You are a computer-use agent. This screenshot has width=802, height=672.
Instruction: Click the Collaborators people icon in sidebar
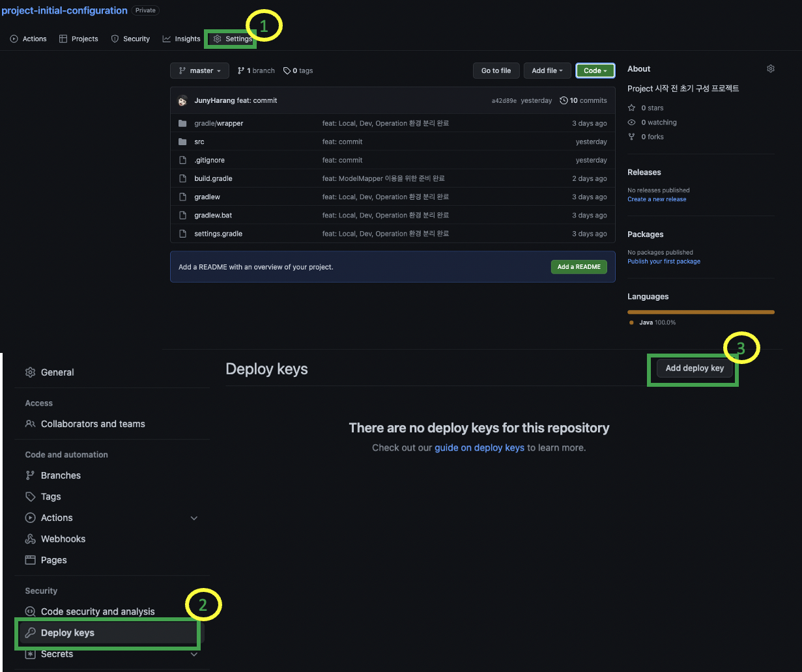[30, 424]
